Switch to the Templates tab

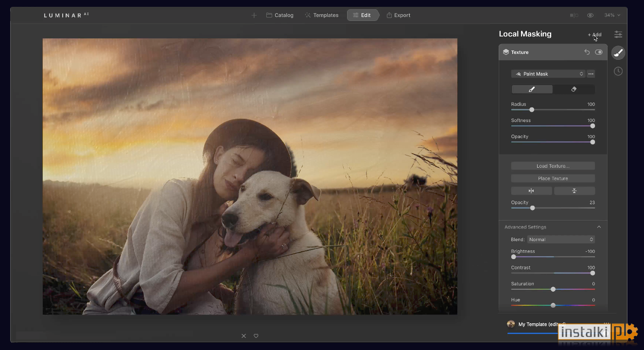point(321,15)
